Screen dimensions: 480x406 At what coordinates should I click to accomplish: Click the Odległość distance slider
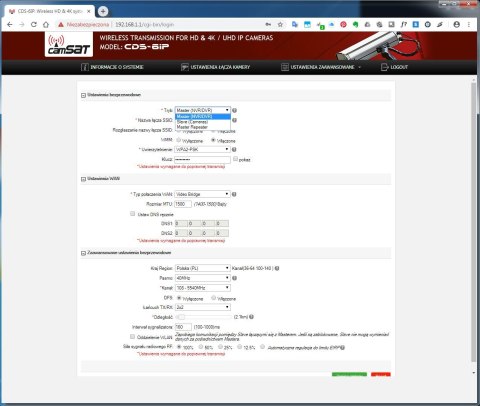point(203,317)
